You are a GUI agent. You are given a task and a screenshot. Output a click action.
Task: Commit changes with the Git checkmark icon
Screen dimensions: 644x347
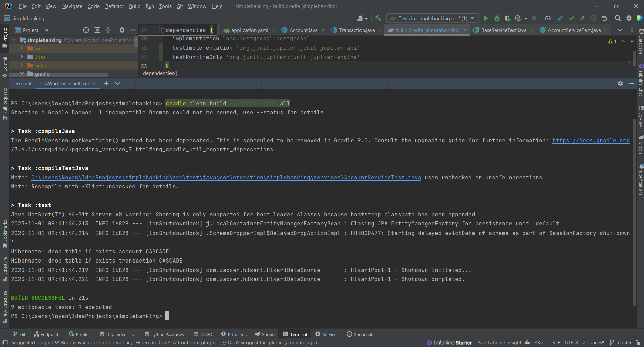pos(571,19)
